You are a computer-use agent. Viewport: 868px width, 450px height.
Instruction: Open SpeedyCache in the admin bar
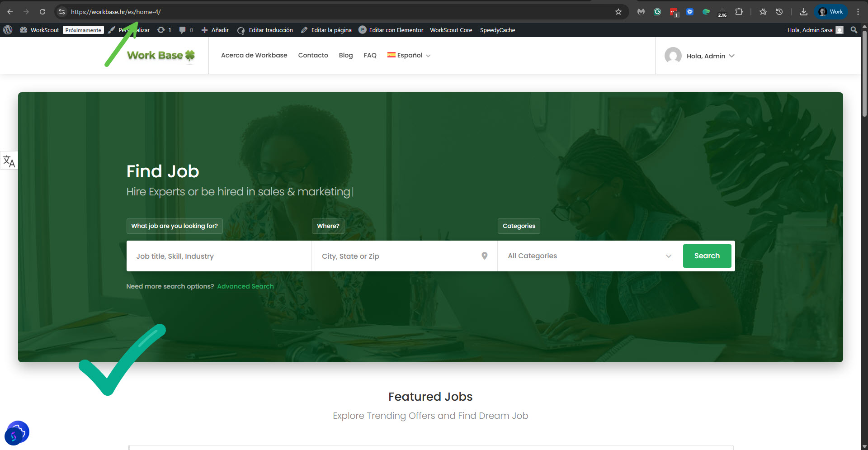(497, 30)
